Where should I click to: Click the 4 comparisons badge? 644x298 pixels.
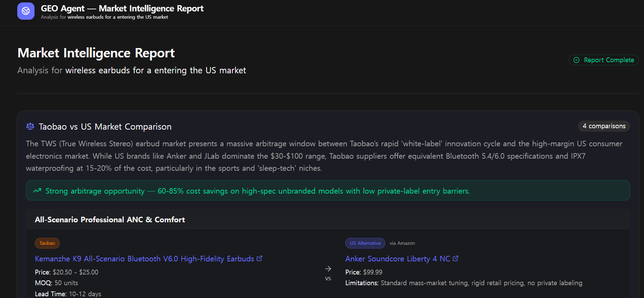click(x=604, y=126)
